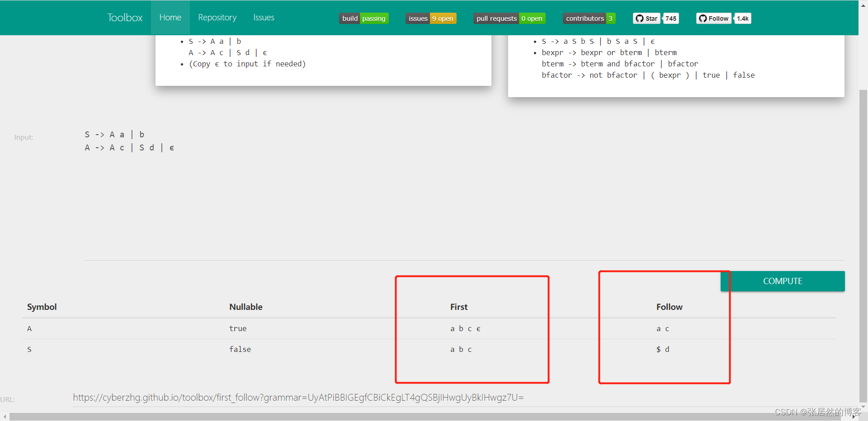Click the Follow column header
868x421 pixels.
click(669, 307)
